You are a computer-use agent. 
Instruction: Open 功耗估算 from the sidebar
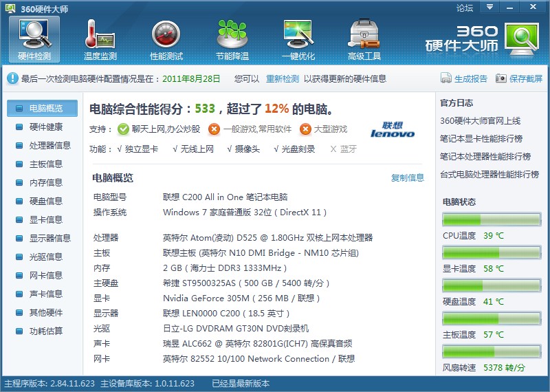tap(45, 331)
